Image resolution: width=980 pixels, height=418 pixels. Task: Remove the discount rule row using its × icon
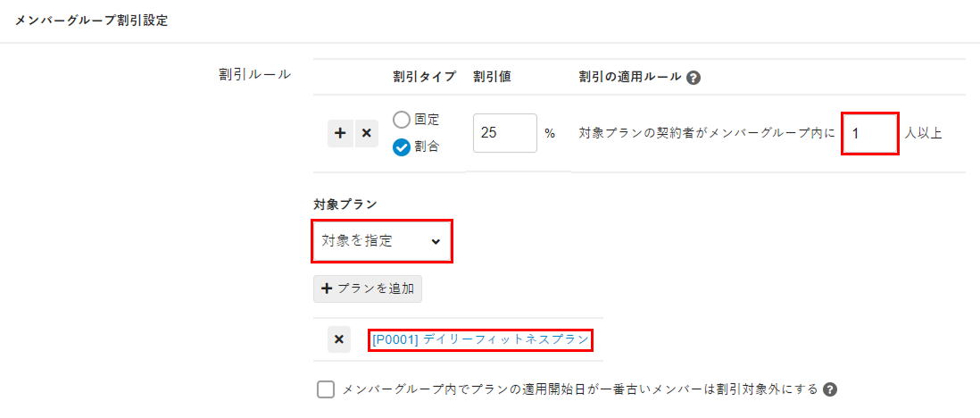366,134
